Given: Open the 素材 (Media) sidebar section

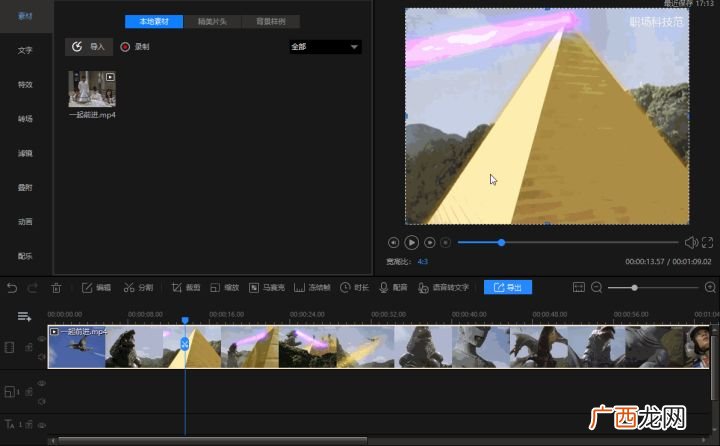Looking at the screenshot, I should (25, 16).
